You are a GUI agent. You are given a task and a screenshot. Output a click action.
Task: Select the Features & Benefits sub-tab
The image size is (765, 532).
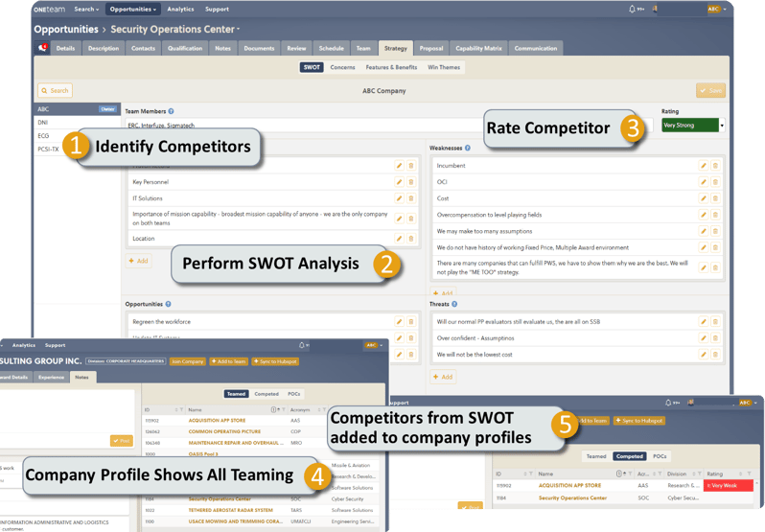392,67
